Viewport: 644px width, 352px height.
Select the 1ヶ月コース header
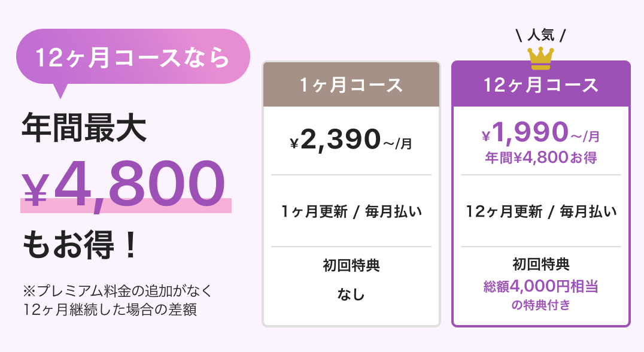point(351,84)
